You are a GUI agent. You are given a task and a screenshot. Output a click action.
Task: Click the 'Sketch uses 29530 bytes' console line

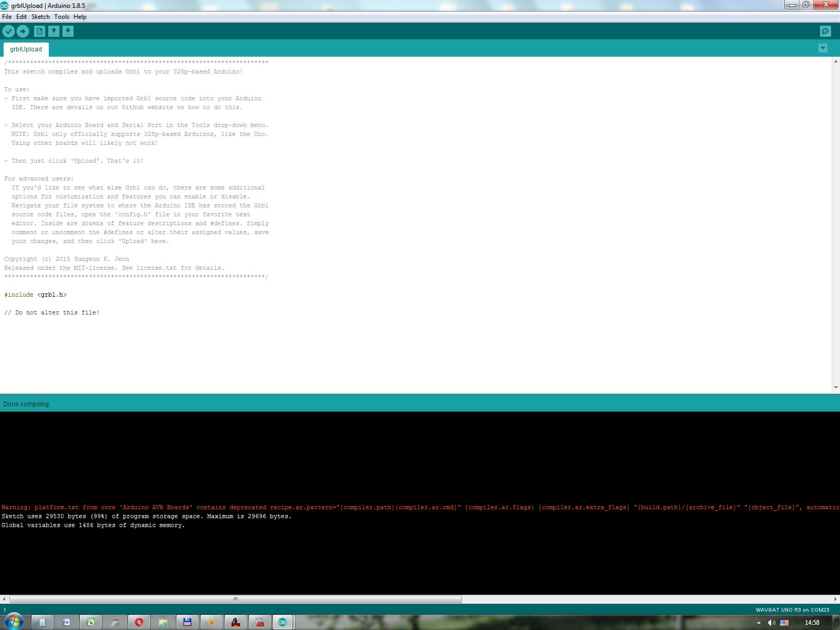(146, 517)
